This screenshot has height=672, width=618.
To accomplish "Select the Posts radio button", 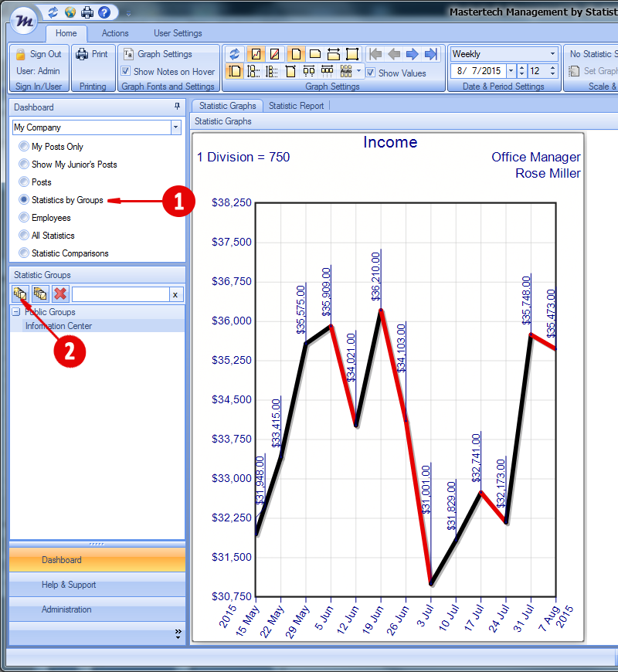I will [24, 182].
